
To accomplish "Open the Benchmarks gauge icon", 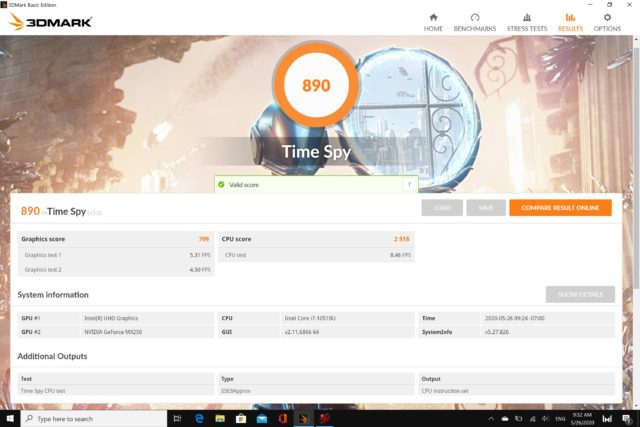I will [475, 18].
